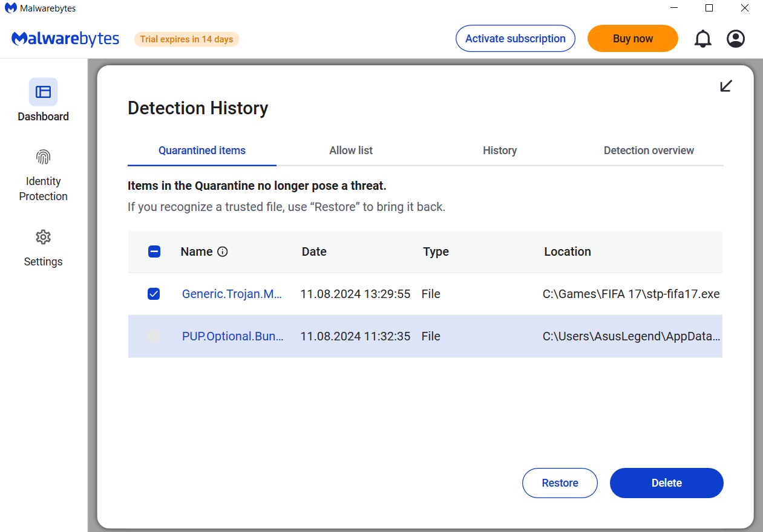Open the History tab

(500, 151)
